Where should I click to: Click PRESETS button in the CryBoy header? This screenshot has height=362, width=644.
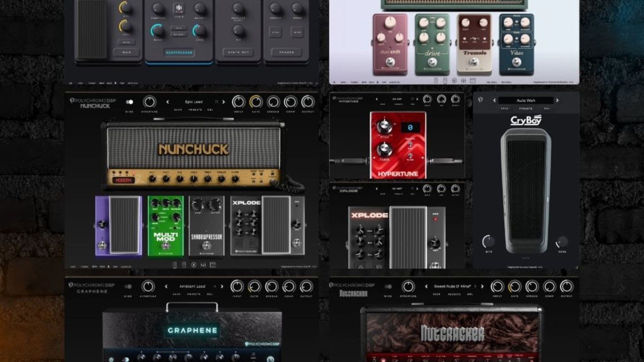pyautogui.click(x=526, y=109)
